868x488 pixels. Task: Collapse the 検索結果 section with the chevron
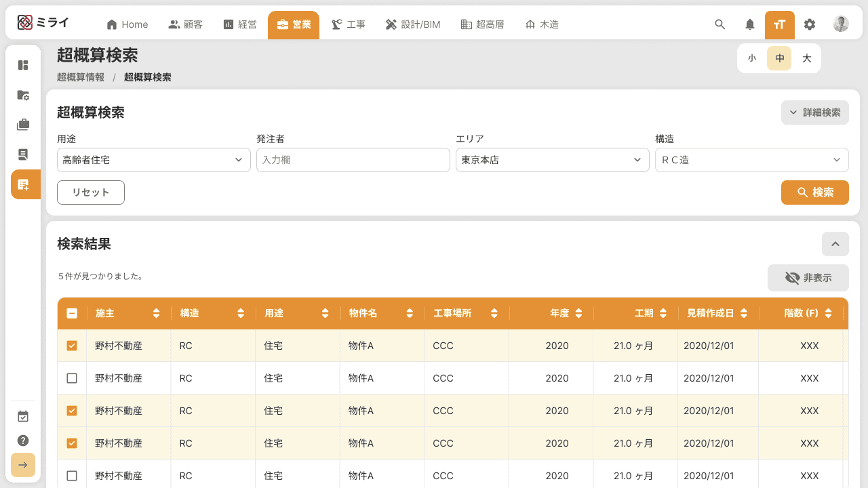click(x=835, y=244)
